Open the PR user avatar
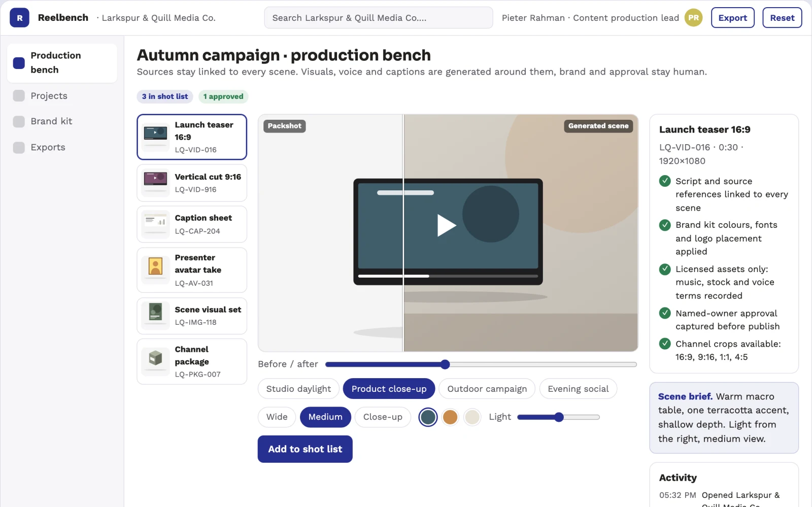Image resolution: width=812 pixels, height=507 pixels. [x=693, y=18]
